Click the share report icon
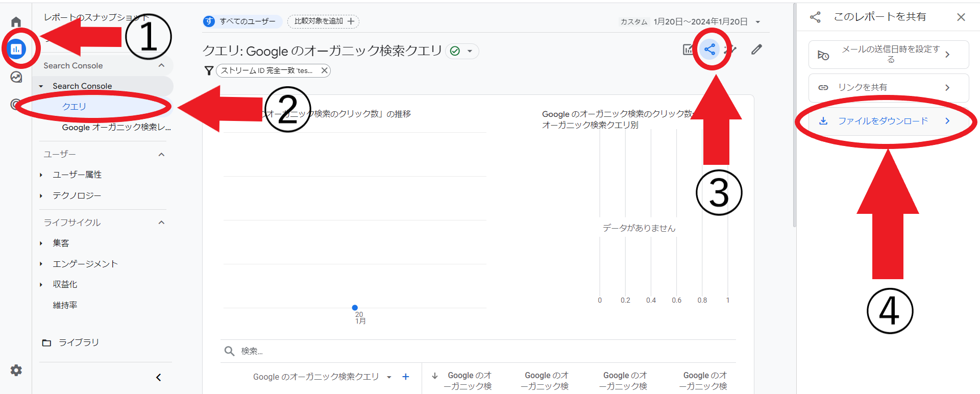Screen dimensions: 980x394 click(709, 50)
